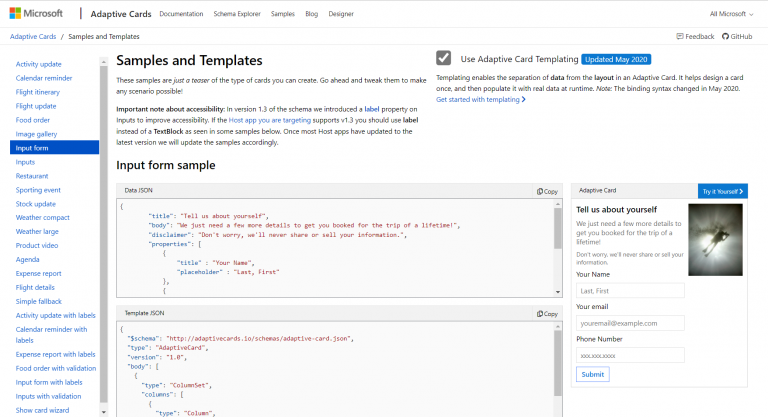Select Flight update sample
The image size is (768, 417).
click(36, 106)
